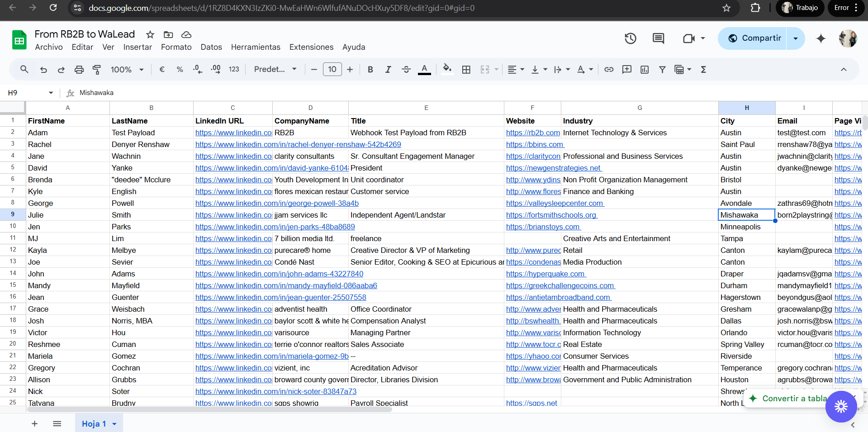
Task: Activate the paint format tool
Action: [x=97, y=69]
